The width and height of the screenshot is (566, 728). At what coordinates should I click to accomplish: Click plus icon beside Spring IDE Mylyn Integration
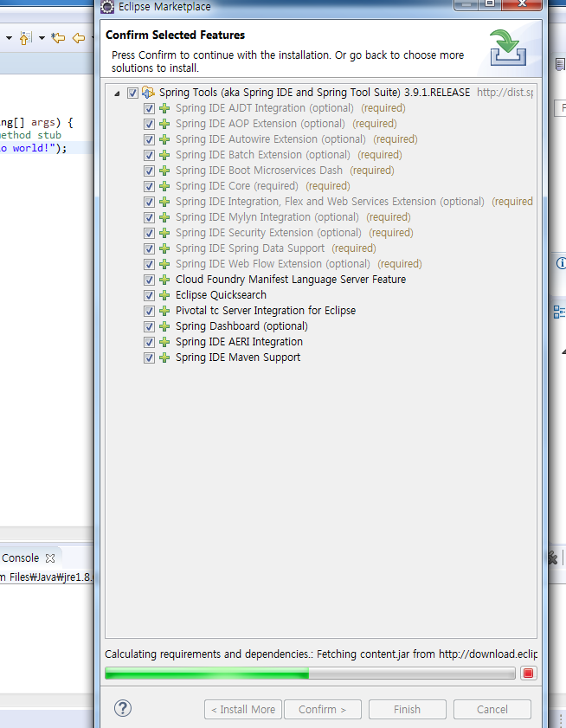point(164,217)
